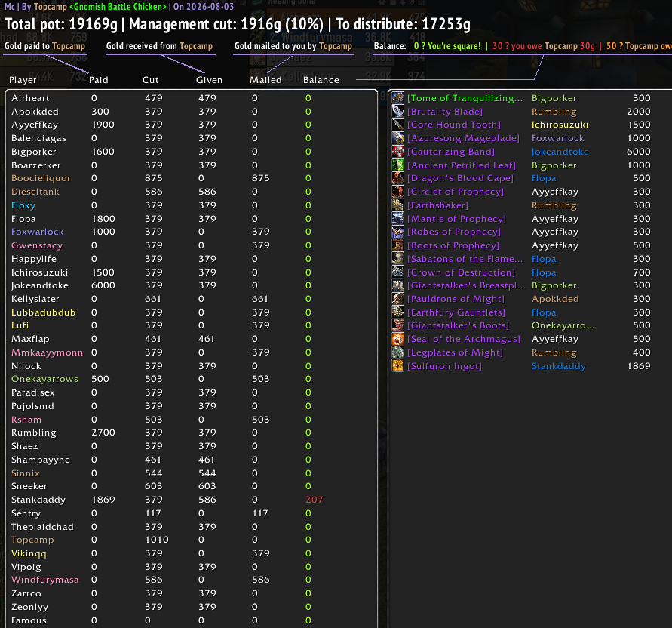Select the Rumbling name in player list
Screen dimensions: 672x628
33,433
